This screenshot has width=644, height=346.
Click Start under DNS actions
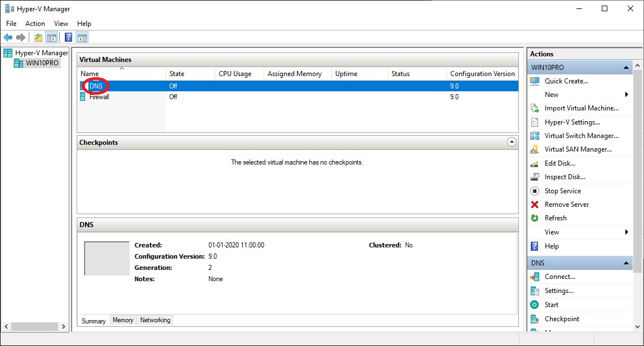coord(552,305)
